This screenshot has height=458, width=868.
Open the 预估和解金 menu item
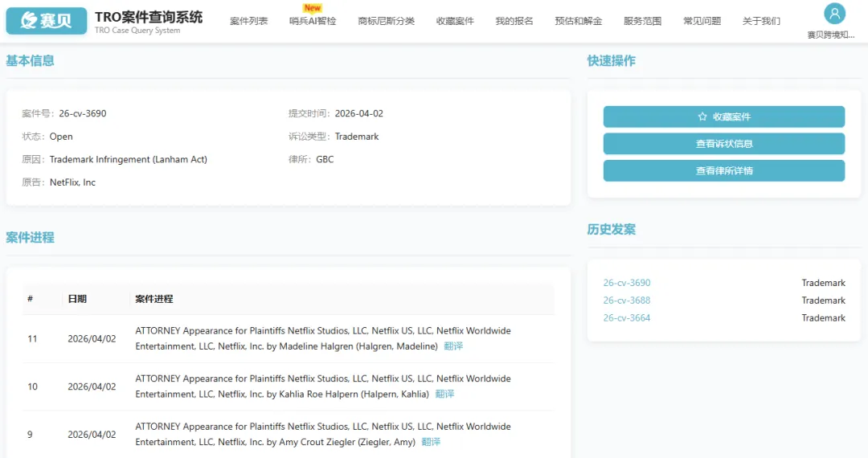click(578, 21)
